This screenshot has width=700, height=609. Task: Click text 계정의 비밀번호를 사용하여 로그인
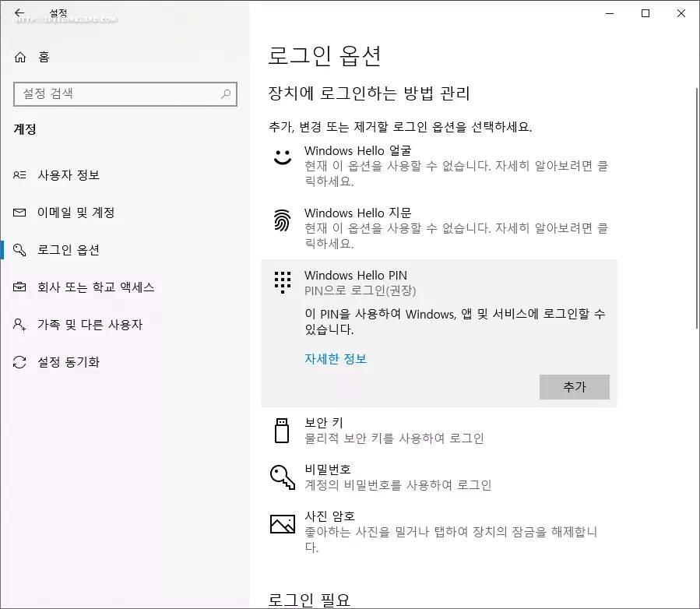pyautogui.click(x=398, y=485)
